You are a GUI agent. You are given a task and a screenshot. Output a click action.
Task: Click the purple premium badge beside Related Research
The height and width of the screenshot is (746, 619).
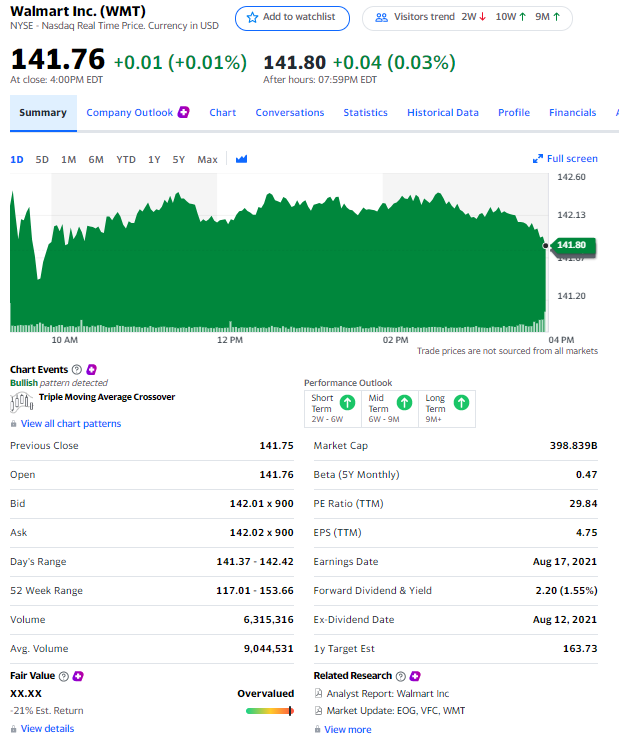point(415,676)
